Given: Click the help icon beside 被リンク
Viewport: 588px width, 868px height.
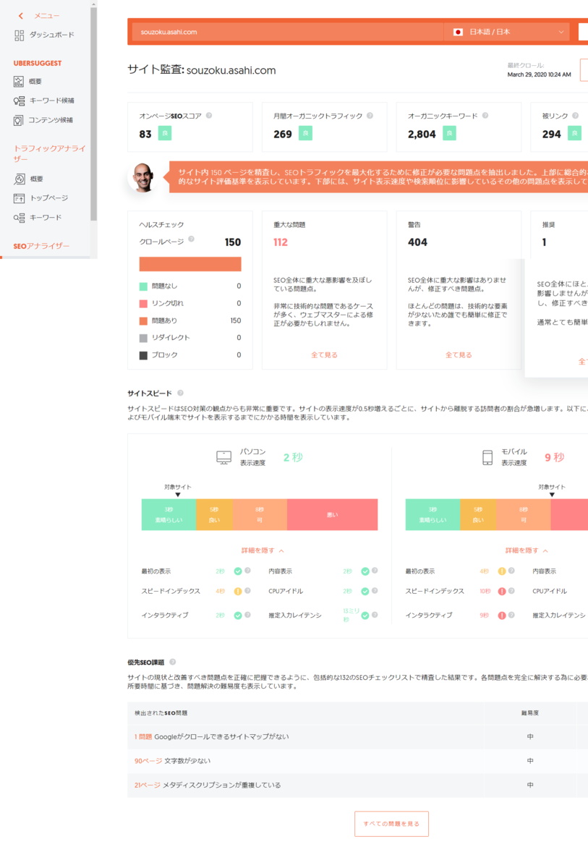Looking at the screenshot, I should (575, 116).
